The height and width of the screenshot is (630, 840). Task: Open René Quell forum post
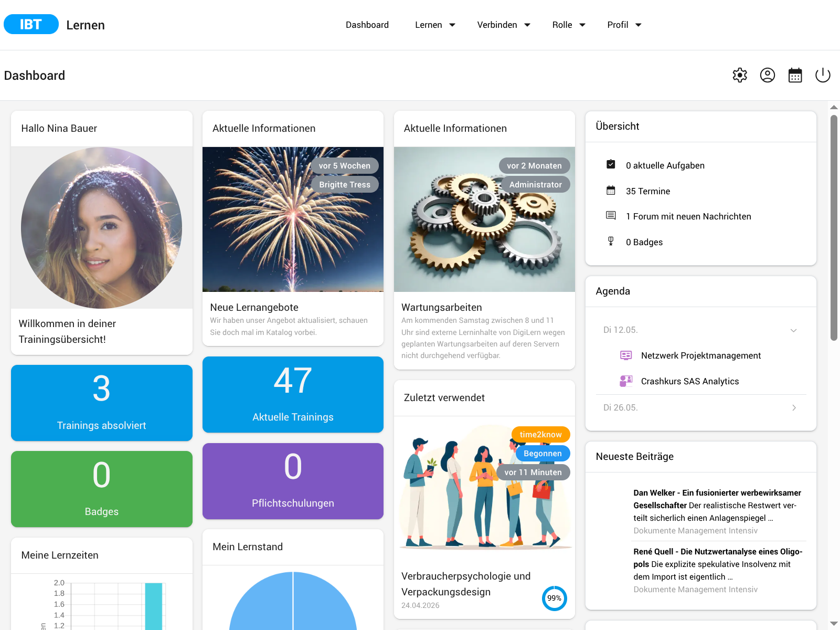[x=718, y=564]
